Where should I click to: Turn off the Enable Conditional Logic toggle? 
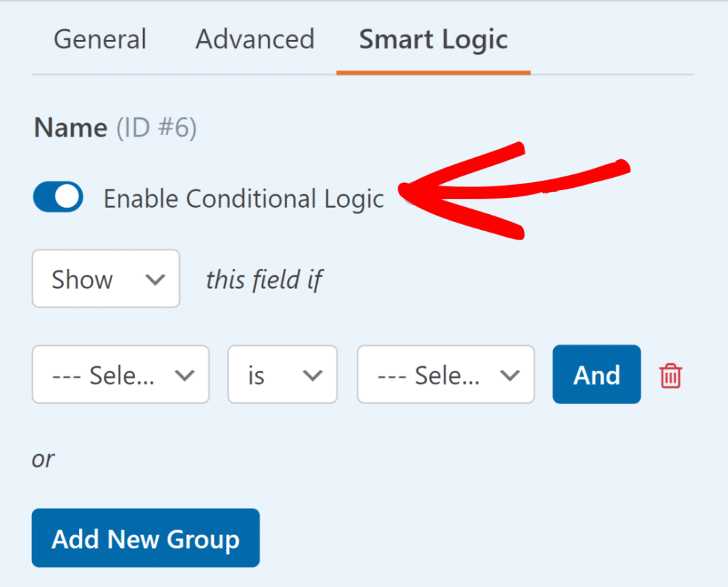[58, 198]
